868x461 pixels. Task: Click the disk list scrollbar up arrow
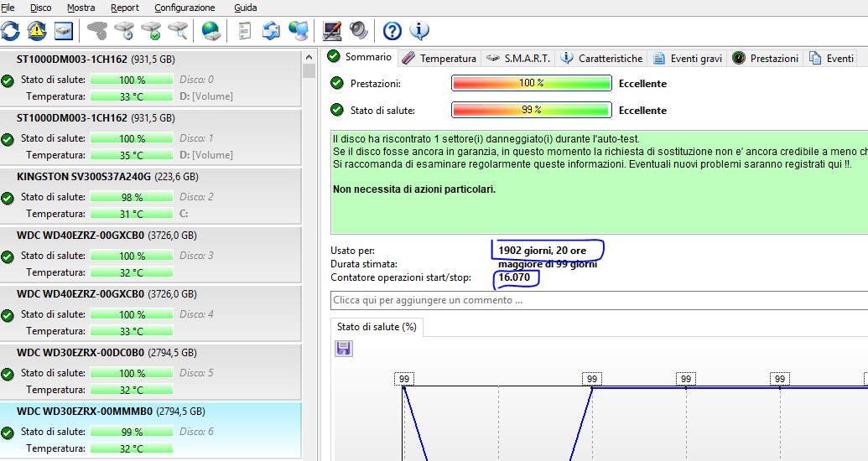[x=309, y=57]
